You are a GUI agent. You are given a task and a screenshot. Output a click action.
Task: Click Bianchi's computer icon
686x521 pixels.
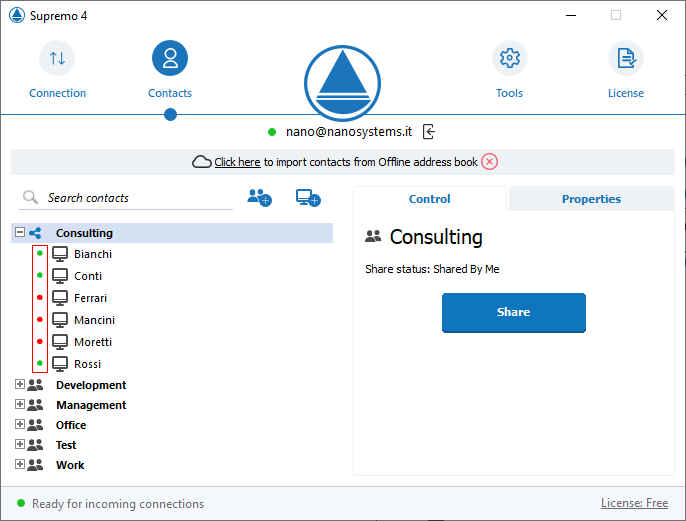click(x=60, y=254)
